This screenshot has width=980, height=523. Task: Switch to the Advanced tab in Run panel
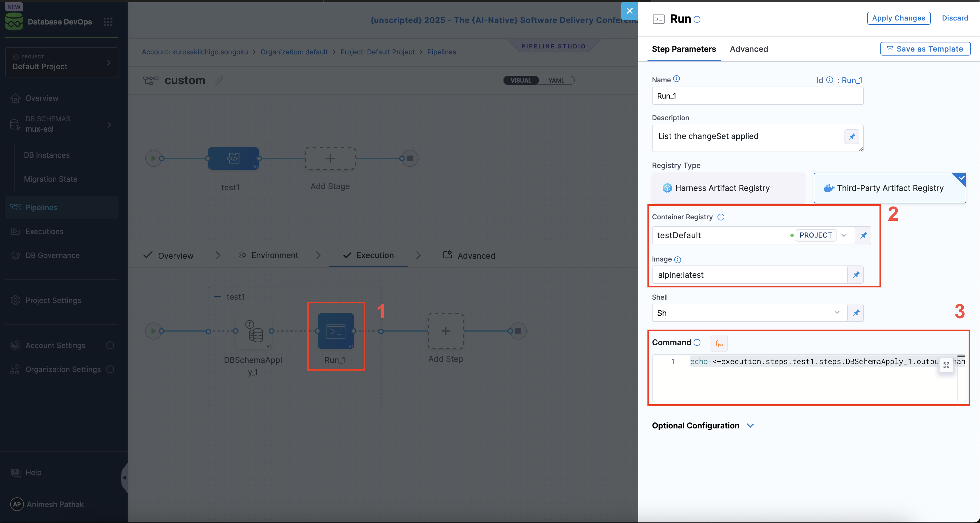[x=748, y=49]
